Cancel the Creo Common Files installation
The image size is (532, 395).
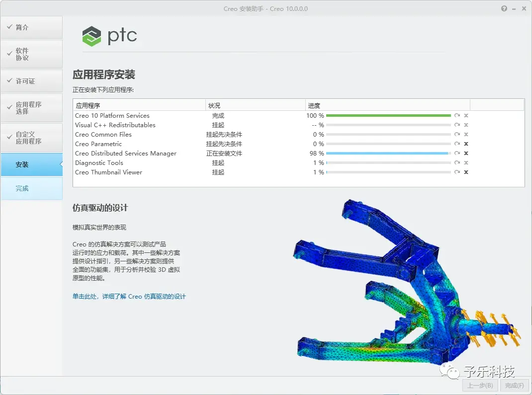[x=466, y=135]
